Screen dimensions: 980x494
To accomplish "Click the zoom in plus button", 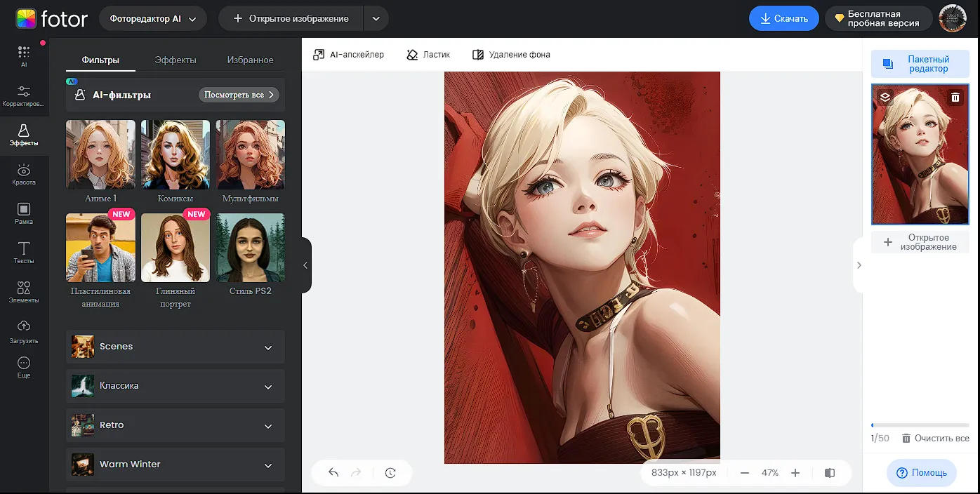I will pyautogui.click(x=795, y=473).
